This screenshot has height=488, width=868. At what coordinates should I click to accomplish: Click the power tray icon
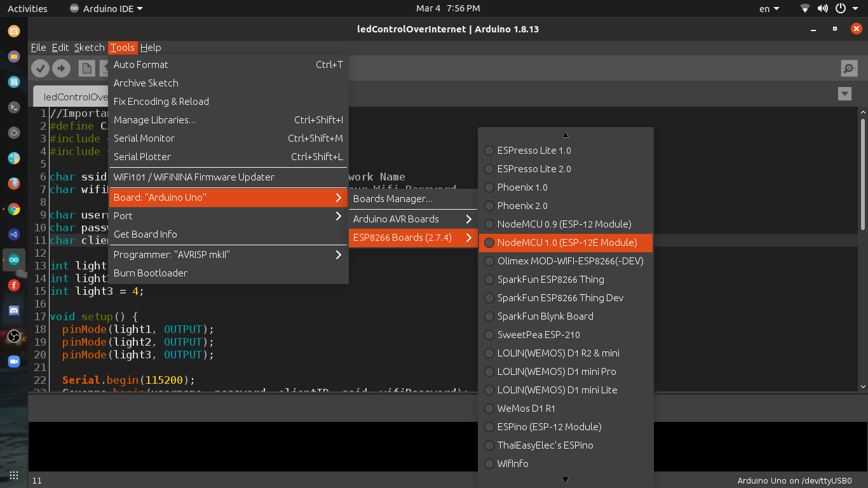pyautogui.click(x=841, y=8)
